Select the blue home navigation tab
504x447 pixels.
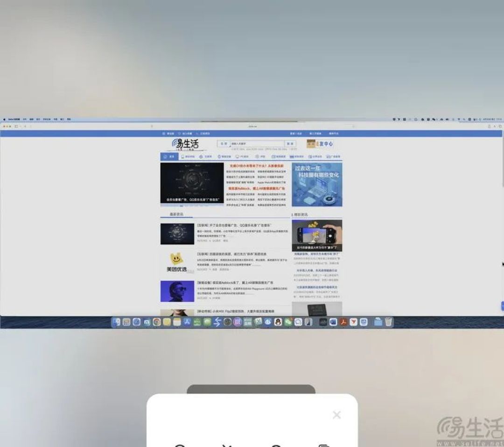point(169,156)
